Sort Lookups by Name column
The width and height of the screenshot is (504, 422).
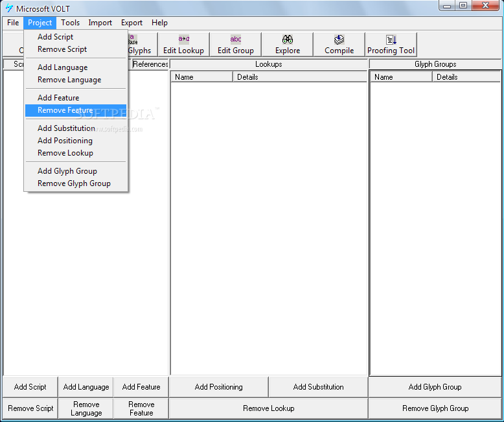(x=202, y=77)
